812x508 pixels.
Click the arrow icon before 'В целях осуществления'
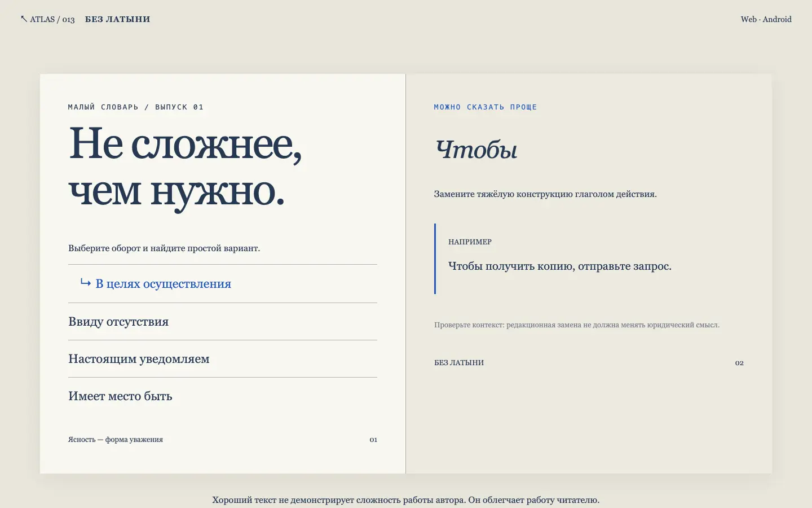click(86, 282)
